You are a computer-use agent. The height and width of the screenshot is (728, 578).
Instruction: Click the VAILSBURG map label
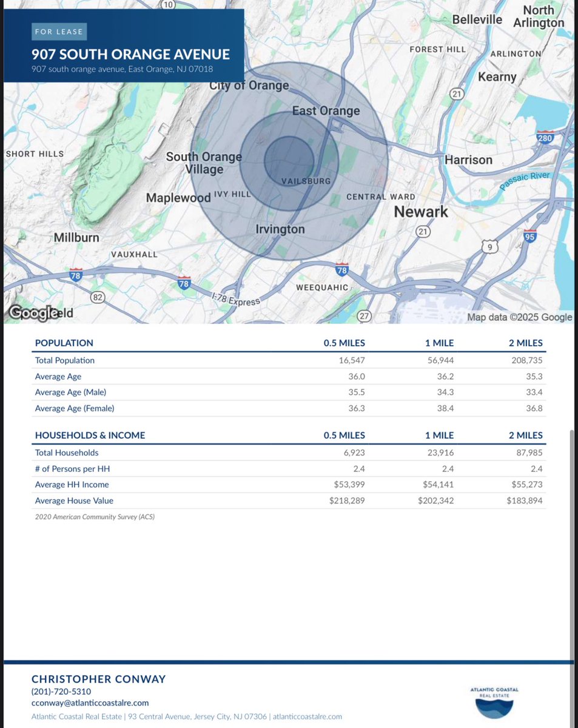click(306, 181)
